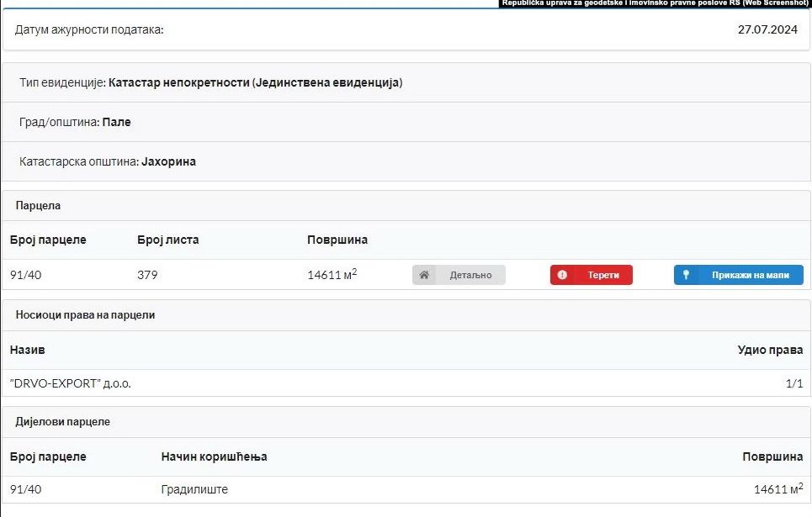
Task: Click list number 379
Action: pyautogui.click(x=147, y=275)
